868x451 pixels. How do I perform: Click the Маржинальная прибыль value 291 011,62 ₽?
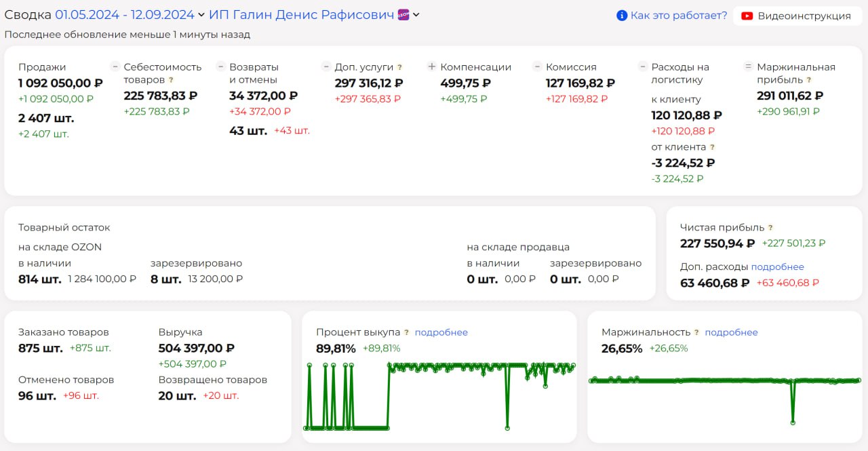coord(790,96)
